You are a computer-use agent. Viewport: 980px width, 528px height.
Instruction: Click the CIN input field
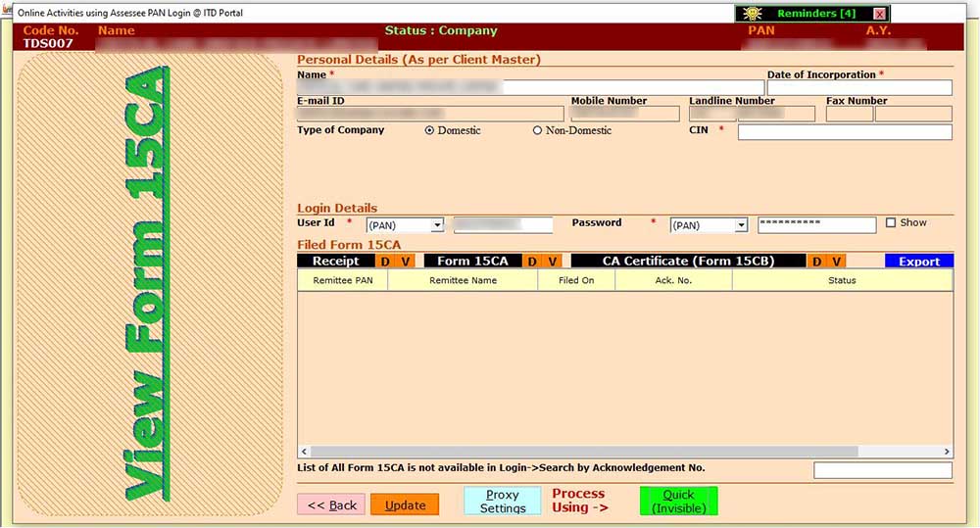pyautogui.click(x=844, y=132)
